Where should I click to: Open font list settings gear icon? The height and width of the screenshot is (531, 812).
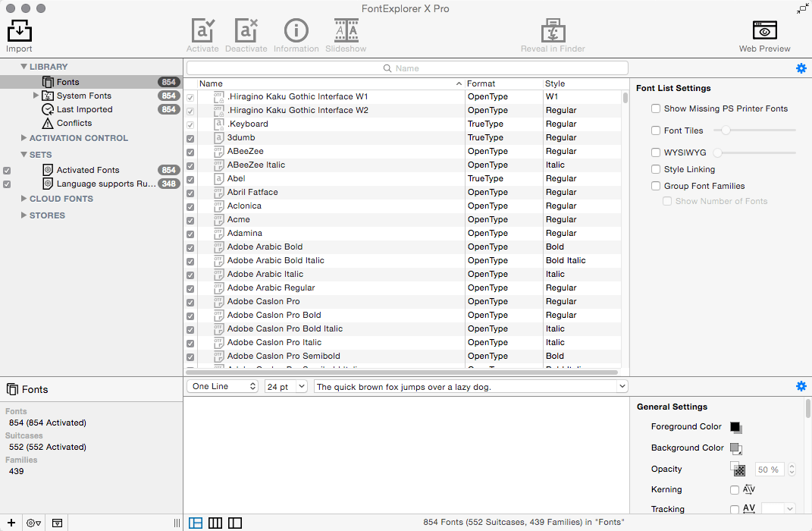pos(801,68)
